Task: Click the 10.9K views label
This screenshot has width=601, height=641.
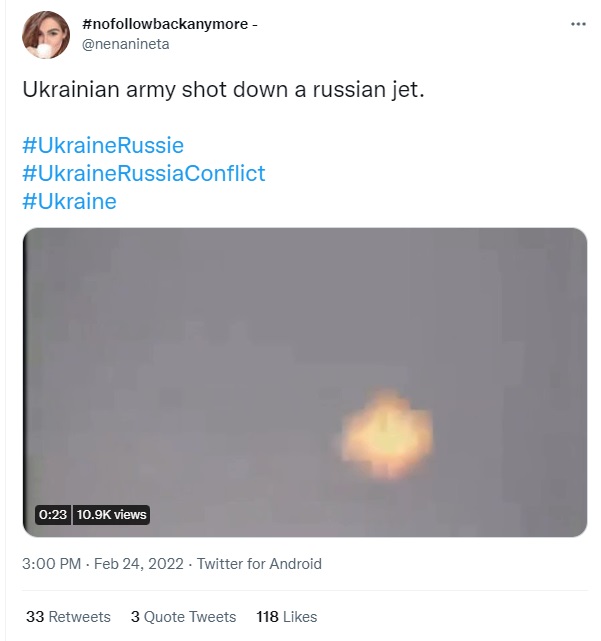Action: click(112, 514)
